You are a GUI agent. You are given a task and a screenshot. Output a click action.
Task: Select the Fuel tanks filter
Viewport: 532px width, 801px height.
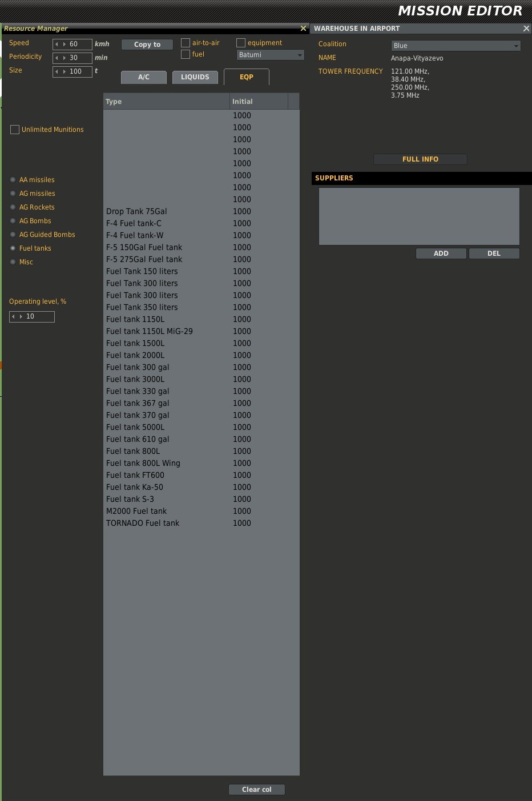pos(13,248)
